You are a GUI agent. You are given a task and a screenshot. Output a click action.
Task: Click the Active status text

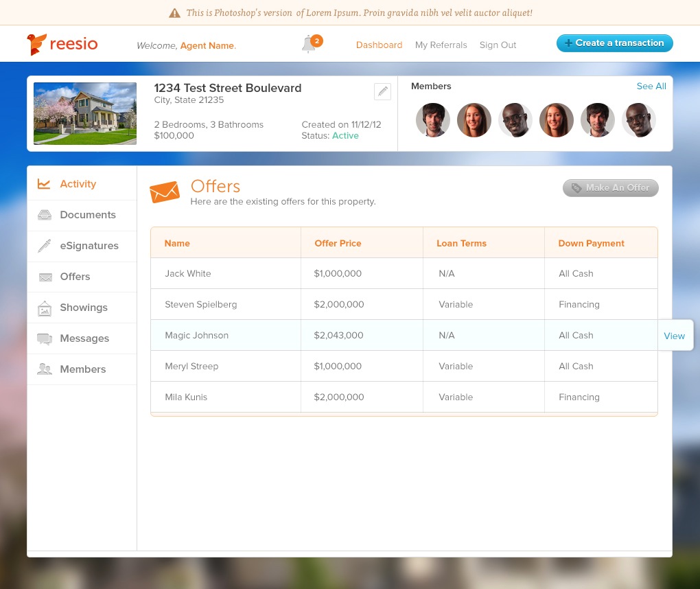pyautogui.click(x=345, y=136)
